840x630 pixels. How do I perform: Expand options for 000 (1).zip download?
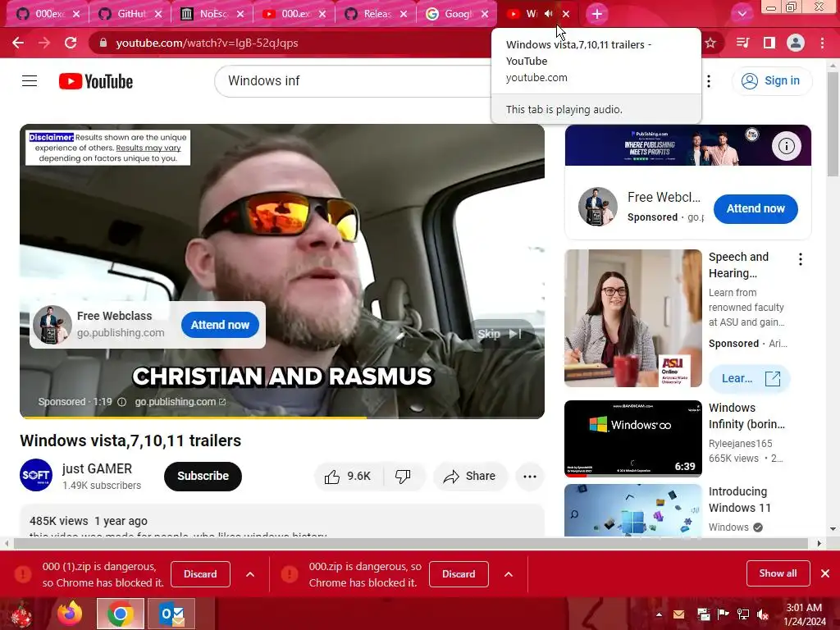(x=250, y=574)
